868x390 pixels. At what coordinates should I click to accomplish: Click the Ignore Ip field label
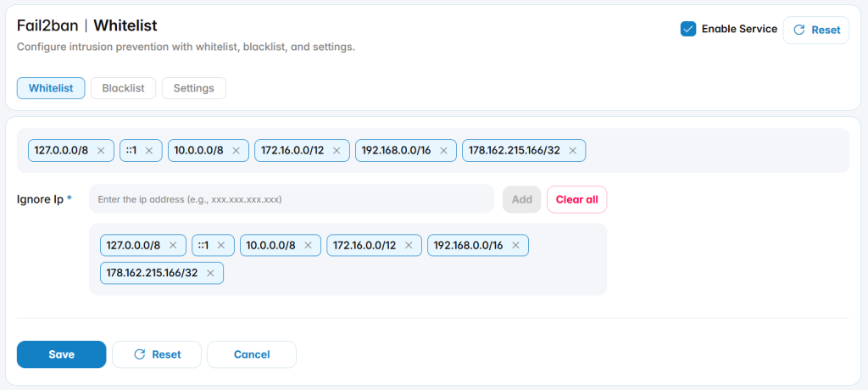click(44, 199)
